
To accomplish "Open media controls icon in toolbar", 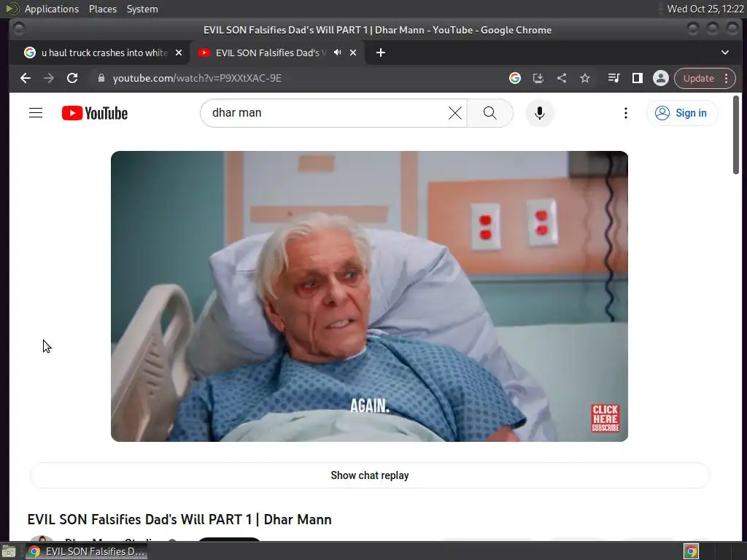I will tap(614, 78).
